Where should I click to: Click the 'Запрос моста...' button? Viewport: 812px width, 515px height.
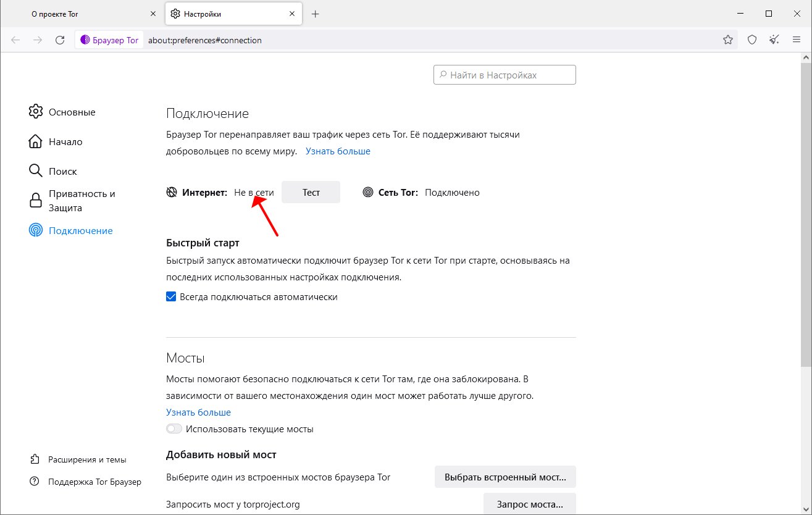tap(530, 504)
